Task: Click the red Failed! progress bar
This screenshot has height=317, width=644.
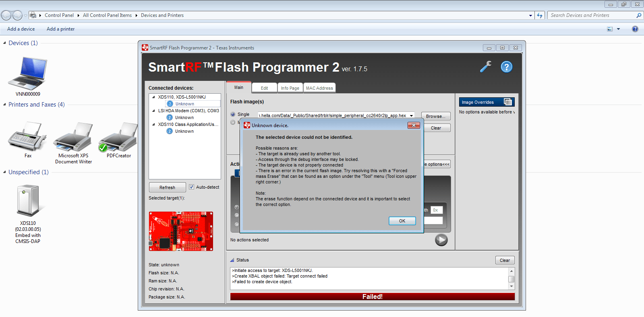Action: (373, 296)
